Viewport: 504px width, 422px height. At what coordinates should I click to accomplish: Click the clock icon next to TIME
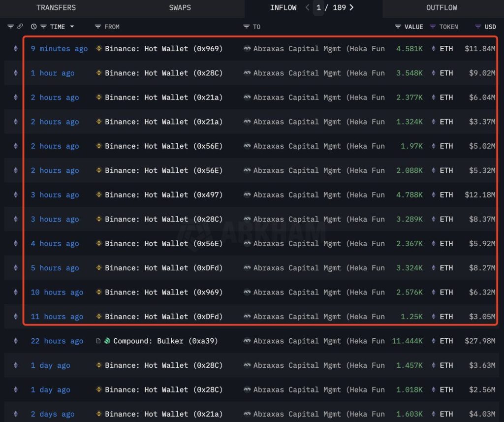[x=33, y=27]
